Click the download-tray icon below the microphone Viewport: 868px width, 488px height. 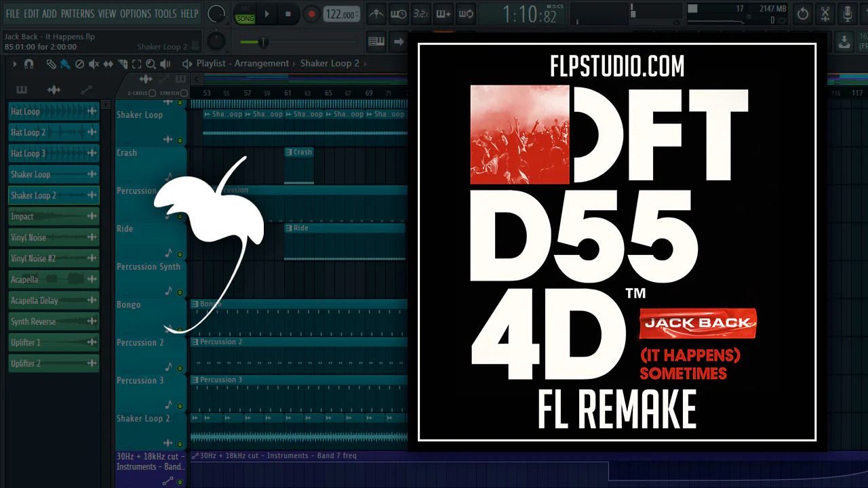[x=844, y=42]
